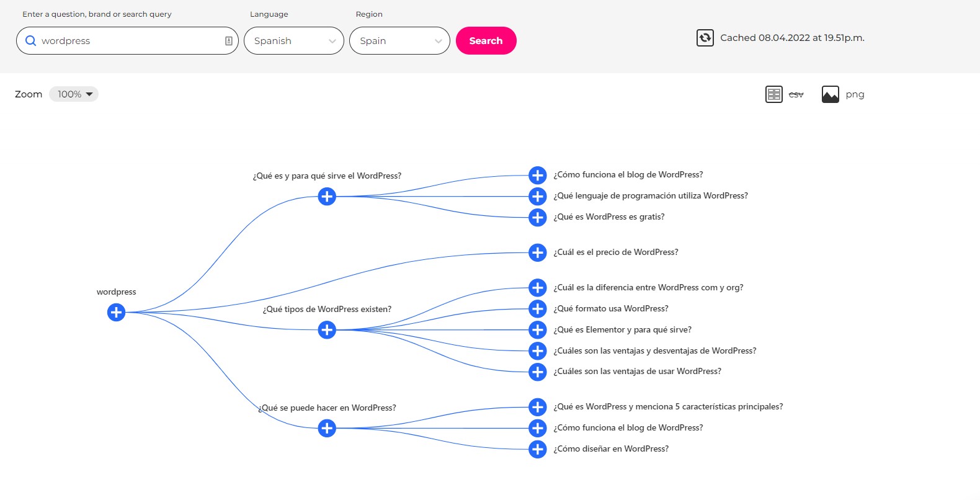This screenshot has width=980, height=500.
Task: Open the Region dropdown showing Spain
Action: 399,41
